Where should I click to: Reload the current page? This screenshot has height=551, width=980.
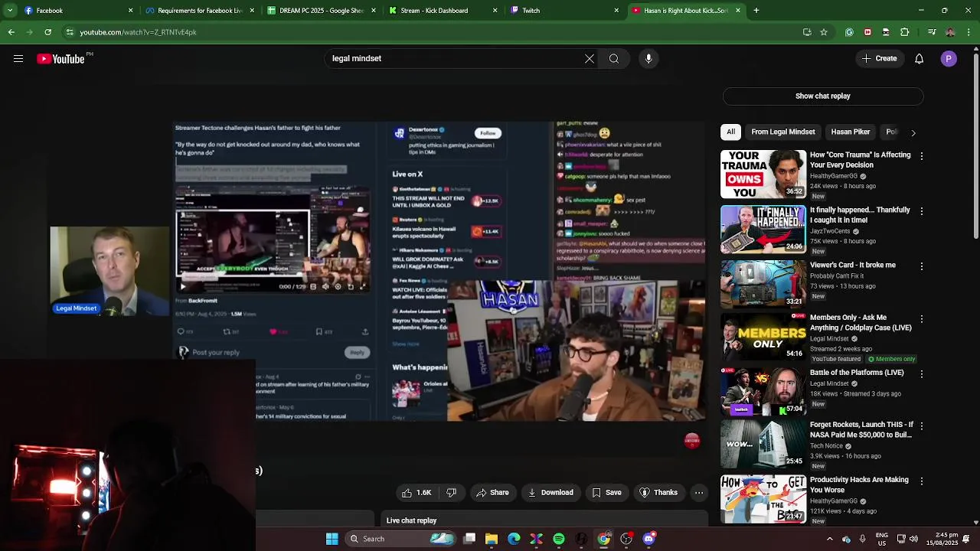point(47,32)
